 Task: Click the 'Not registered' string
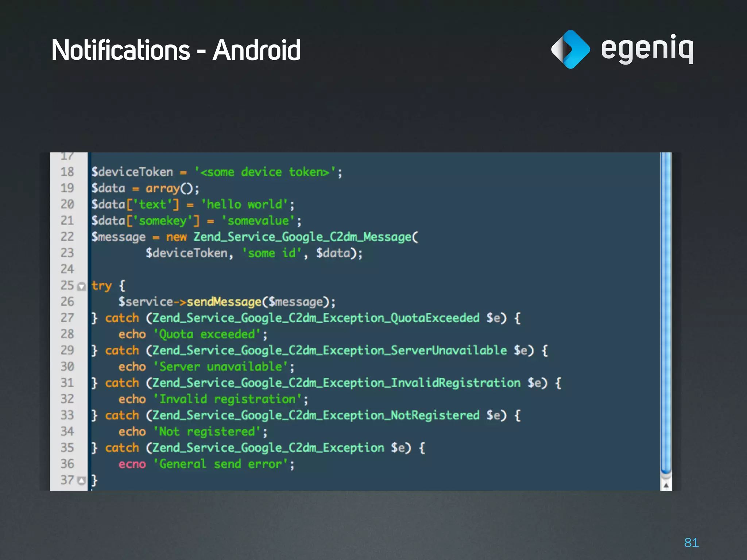207,431
